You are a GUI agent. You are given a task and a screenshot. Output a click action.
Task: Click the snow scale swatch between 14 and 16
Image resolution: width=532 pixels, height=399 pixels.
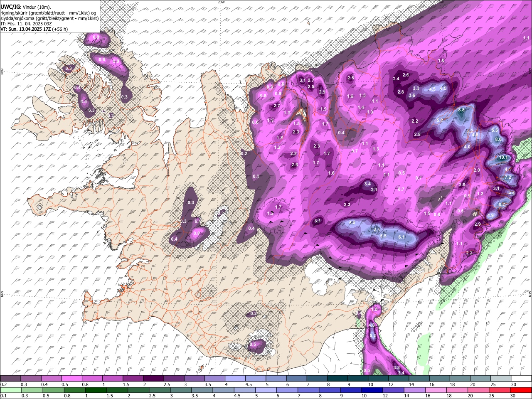[419, 378]
